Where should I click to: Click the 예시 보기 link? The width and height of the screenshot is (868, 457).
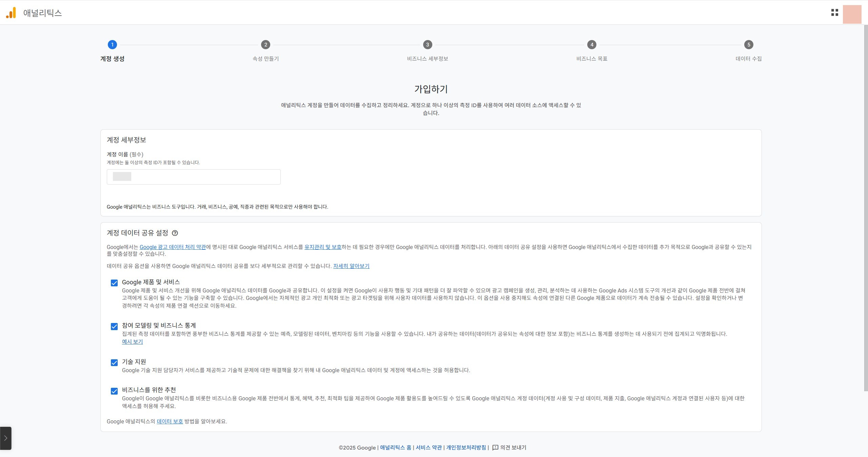click(132, 342)
